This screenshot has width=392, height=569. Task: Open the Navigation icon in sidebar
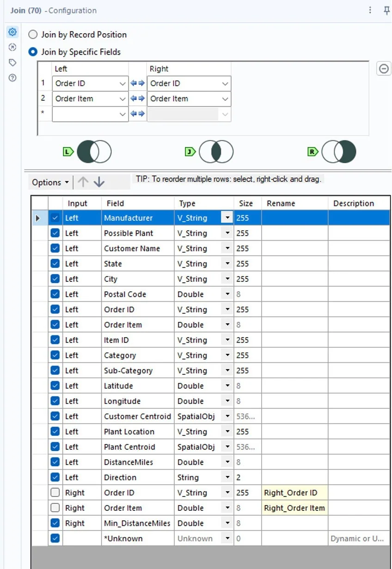pos(12,47)
